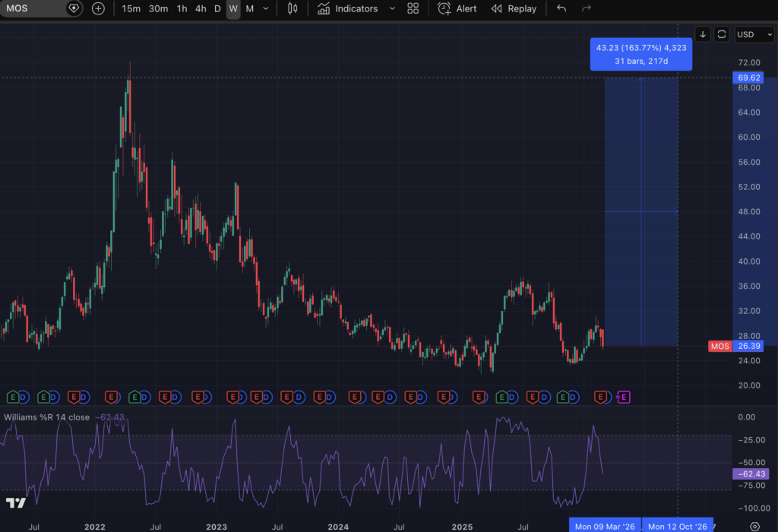
Task: Click the Redo arrow
Action: [x=586, y=8]
